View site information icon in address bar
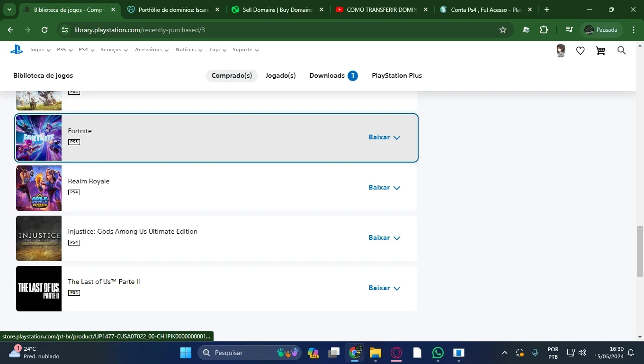This screenshot has height=364, width=644. (x=65, y=30)
